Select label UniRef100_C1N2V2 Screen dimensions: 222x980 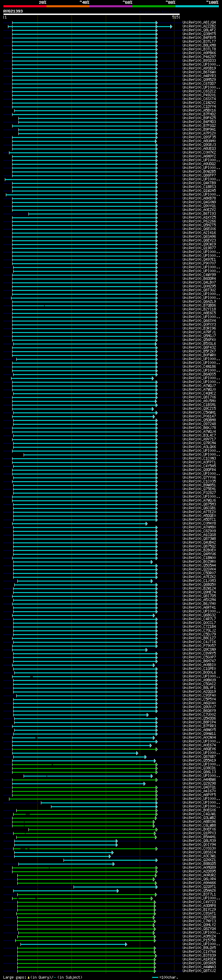coord(199,103)
